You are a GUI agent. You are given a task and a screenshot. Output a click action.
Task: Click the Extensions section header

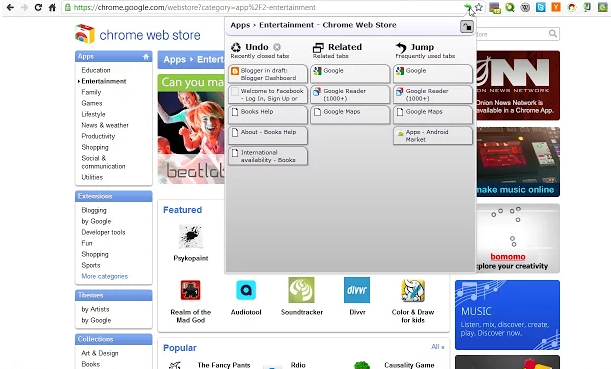(x=113, y=196)
